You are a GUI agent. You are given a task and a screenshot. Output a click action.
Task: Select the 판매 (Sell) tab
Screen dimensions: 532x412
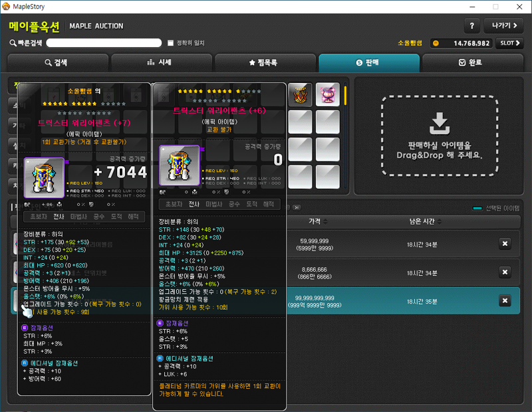pyautogui.click(x=369, y=62)
